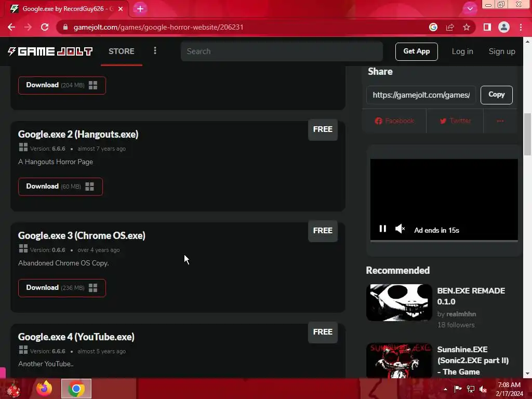532x399 pixels.
Task: Click the scrollbar down arrow
Action: point(528,374)
